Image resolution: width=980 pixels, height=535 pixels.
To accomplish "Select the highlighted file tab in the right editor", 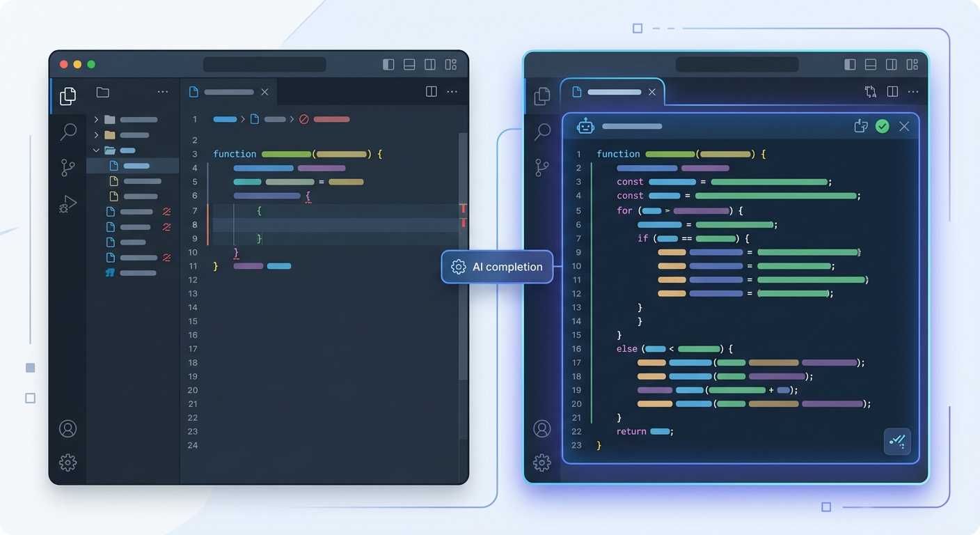I will 612,92.
